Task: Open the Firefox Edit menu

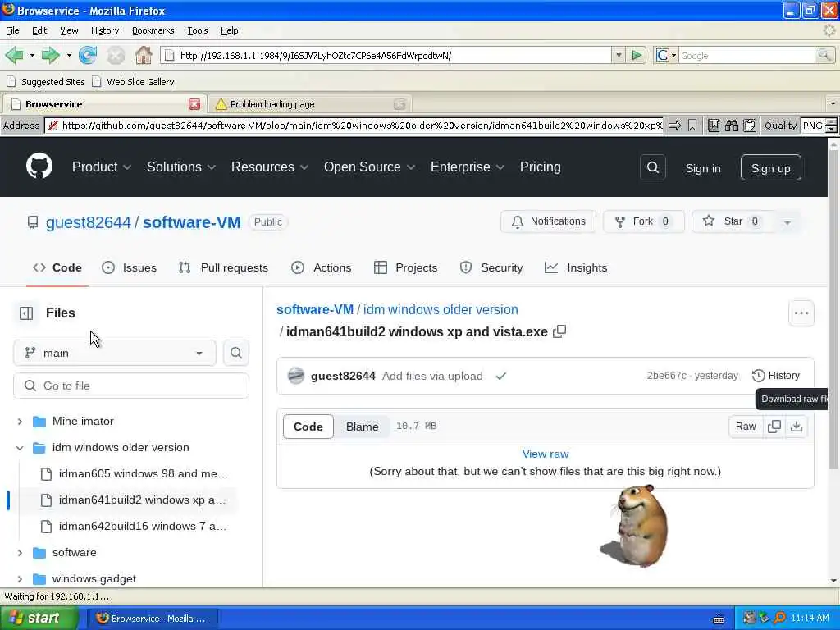Action: click(x=39, y=30)
